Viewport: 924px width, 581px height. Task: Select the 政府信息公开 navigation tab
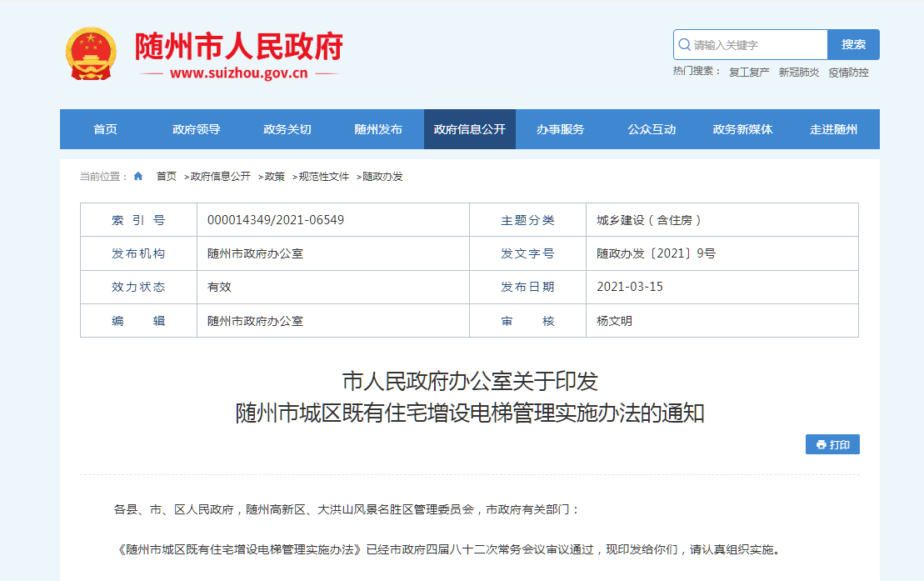click(469, 129)
